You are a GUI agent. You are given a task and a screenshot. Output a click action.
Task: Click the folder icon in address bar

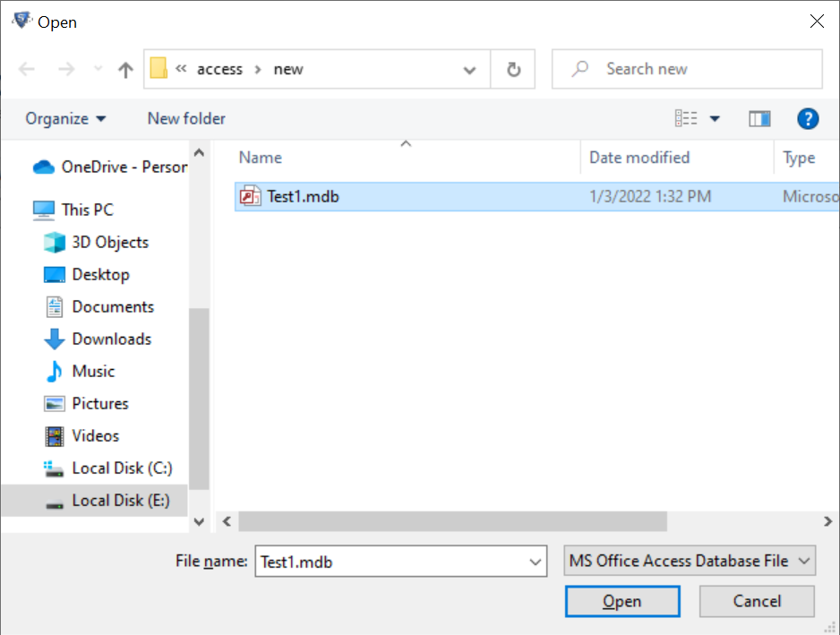pyautogui.click(x=159, y=68)
